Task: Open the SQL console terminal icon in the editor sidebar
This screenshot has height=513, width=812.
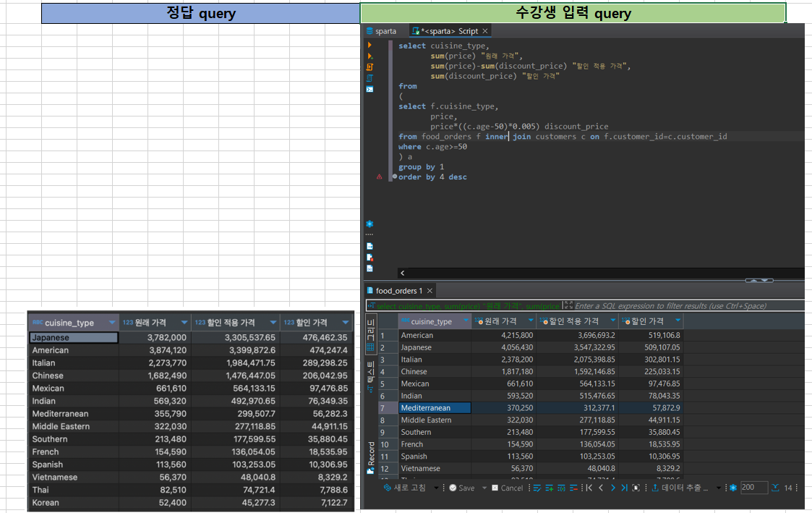Action: [x=369, y=89]
